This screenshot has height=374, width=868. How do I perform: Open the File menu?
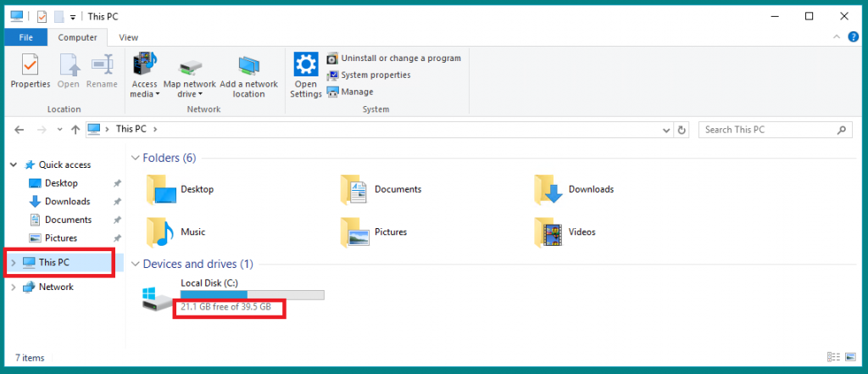(25, 37)
